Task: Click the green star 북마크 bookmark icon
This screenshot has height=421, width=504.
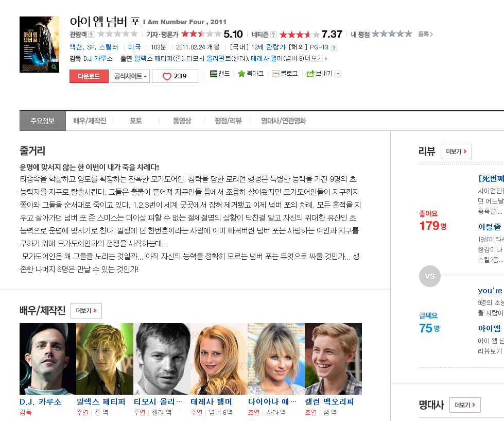Action: (241, 74)
